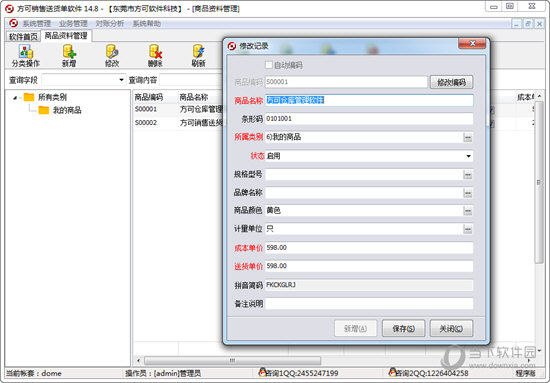Click the 商品编码 column header
The height and width of the screenshot is (383, 550).
[149, 97]
